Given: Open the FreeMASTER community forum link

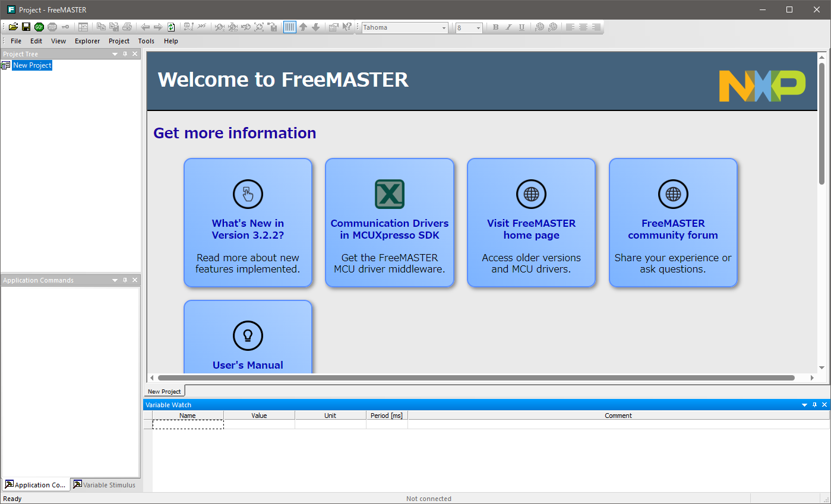Looking at the screenshot, I should coord(672,229).
